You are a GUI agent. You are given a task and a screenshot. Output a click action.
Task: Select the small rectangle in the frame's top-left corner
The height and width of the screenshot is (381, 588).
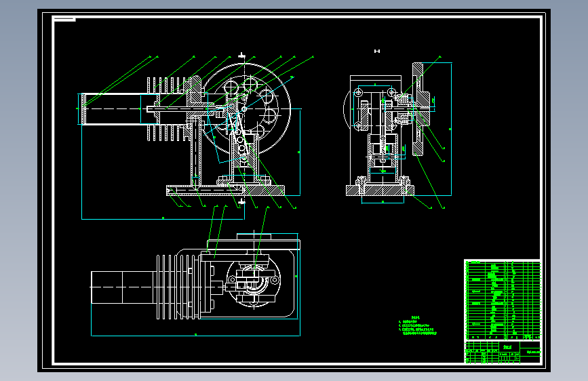[x=64, y=19]
